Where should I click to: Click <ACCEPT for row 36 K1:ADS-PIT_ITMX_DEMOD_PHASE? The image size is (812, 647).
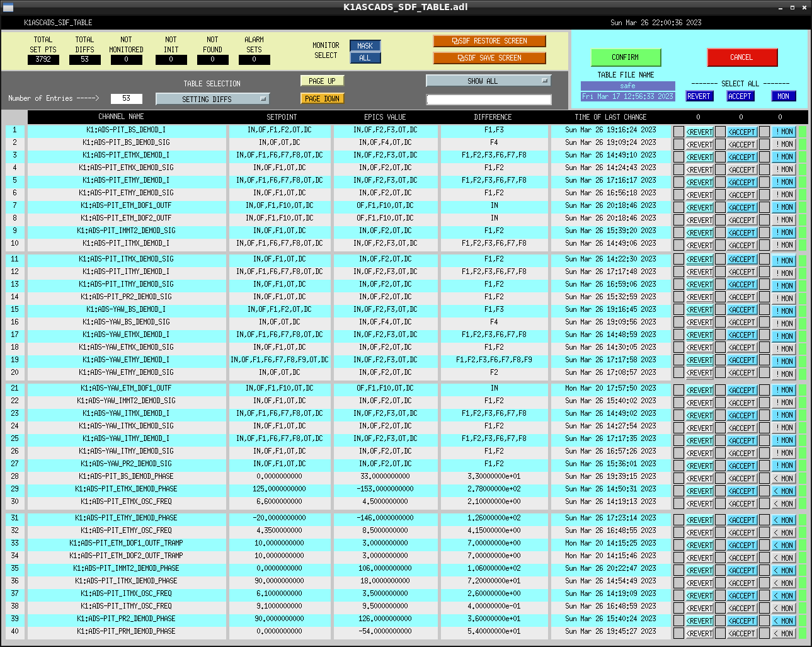point(742,583)
